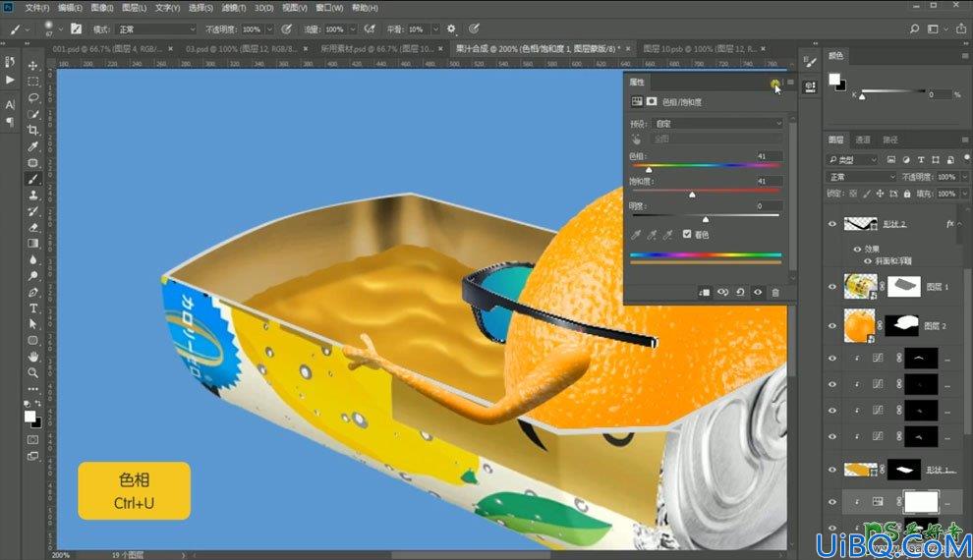The image size is (973, 560).
Task: Open the layer blend mode 正常 dropdown
Action: [863, 177]
